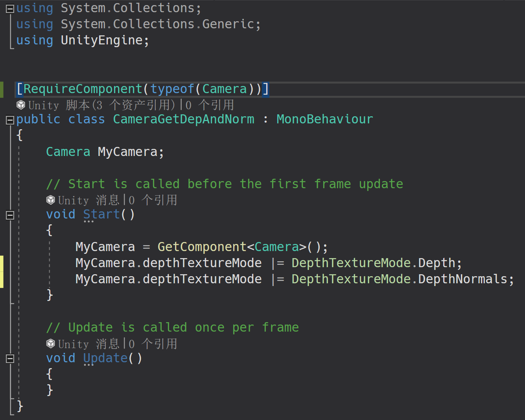Screen dimensions: 525x420
Task: Click the typeof keyword
Action: coord(172,89)
